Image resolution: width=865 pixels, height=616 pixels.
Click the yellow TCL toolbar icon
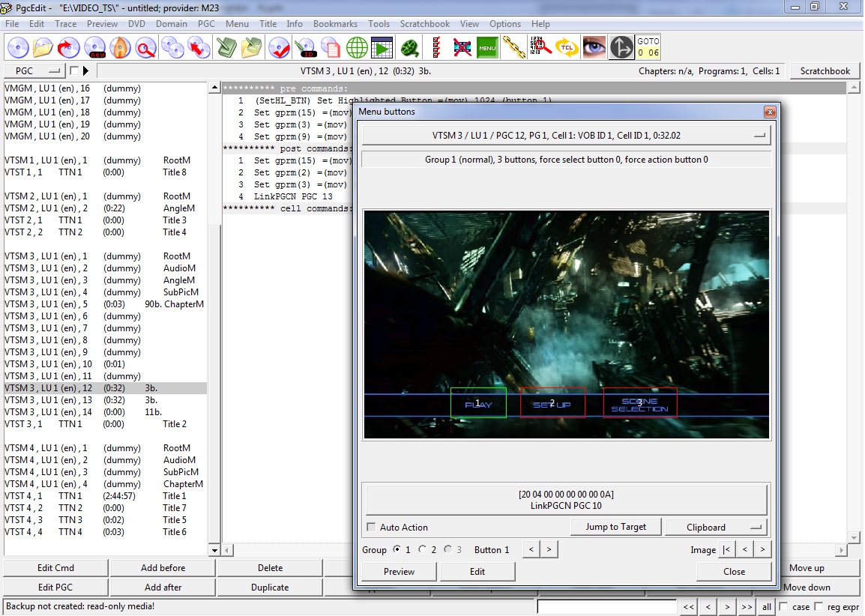567,47
